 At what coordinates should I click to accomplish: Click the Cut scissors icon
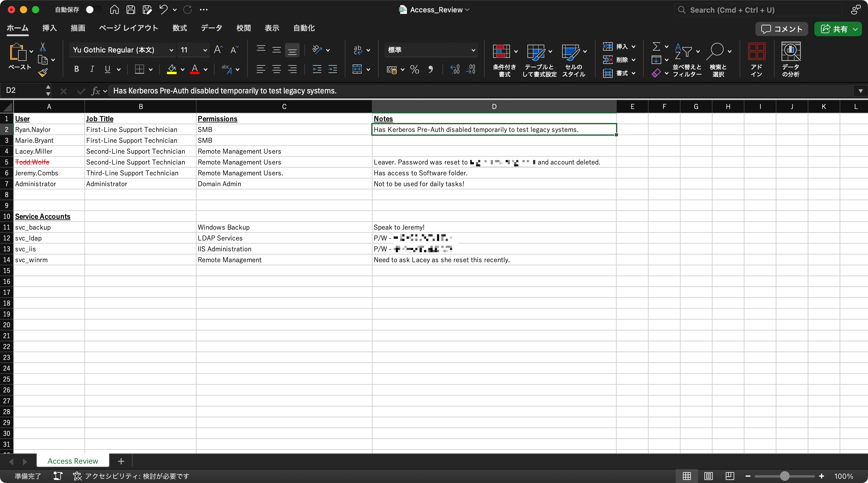point(43,46)
